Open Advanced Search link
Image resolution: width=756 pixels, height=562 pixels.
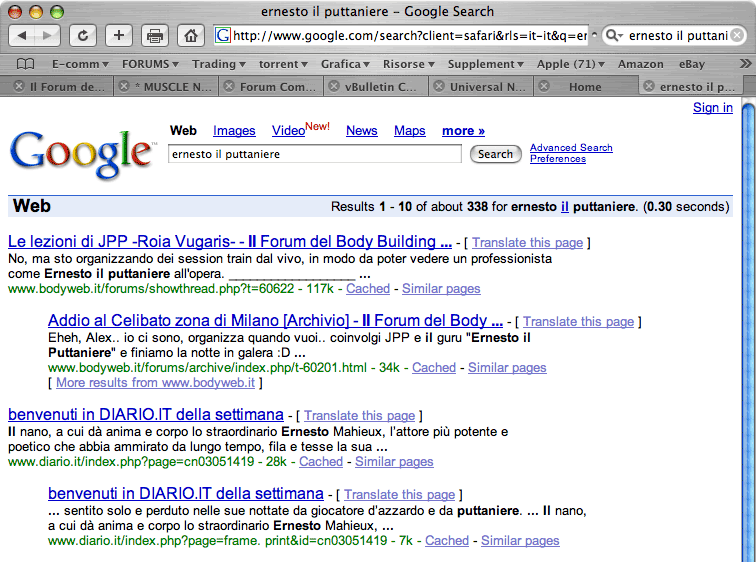pyautogui.click(x=571, y=147)
